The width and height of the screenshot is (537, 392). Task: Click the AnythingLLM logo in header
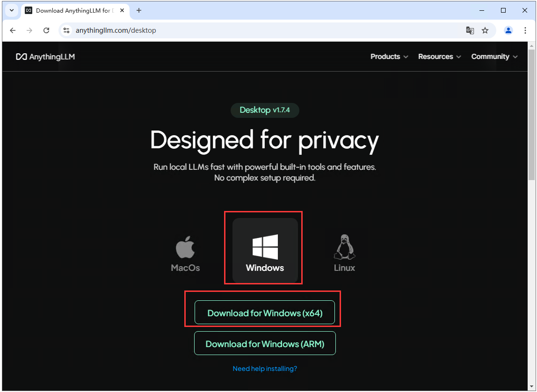45,57
